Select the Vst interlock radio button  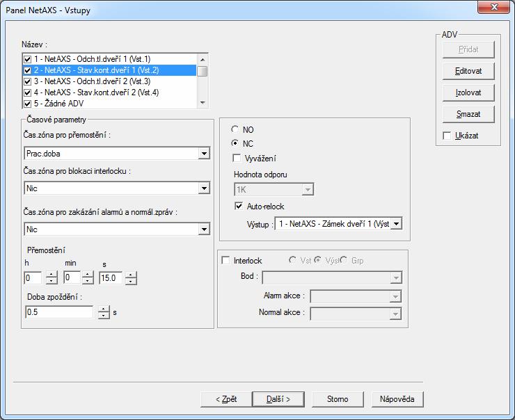[x=292, y=260]
